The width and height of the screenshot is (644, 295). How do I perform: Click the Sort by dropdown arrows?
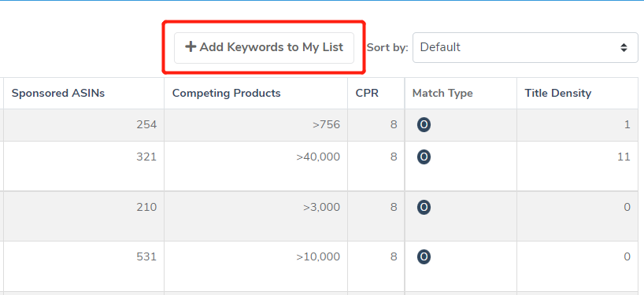click(x=624, y=48)
